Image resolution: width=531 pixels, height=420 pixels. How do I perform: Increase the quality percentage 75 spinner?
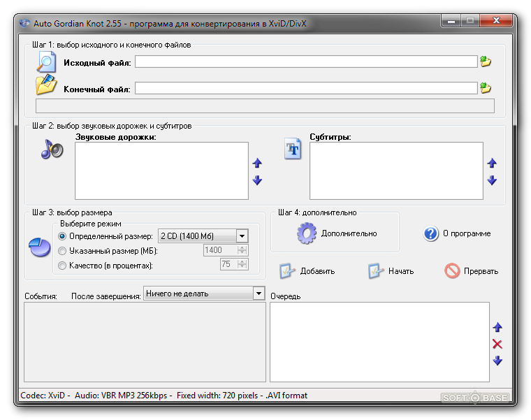pyautogui.click(x=242, y=261)
